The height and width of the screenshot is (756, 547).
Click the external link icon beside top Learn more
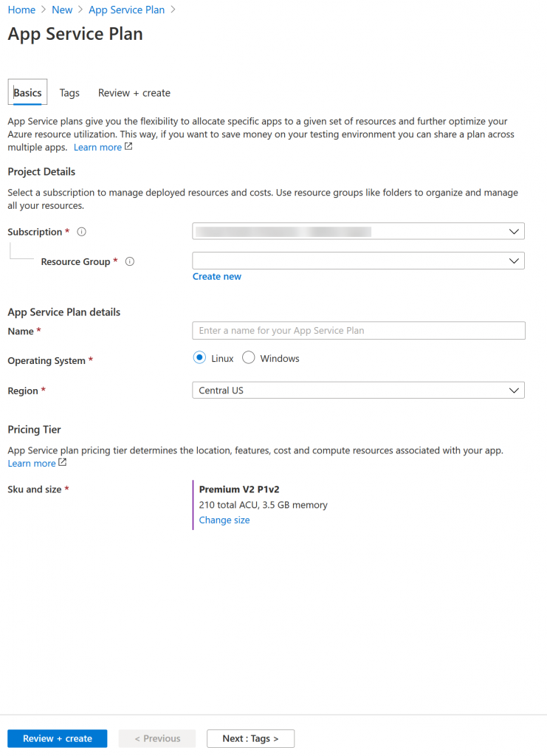pos(126,146)
